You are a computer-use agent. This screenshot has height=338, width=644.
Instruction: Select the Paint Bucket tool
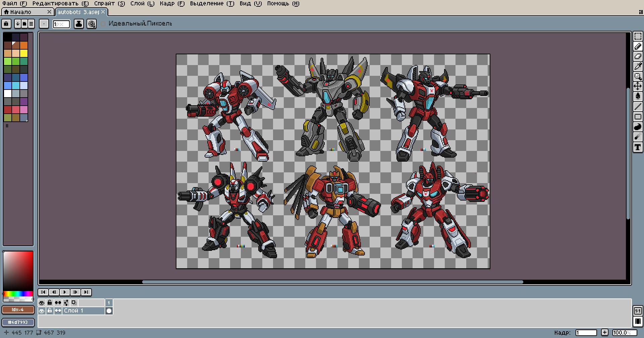[x=638, y=97]
